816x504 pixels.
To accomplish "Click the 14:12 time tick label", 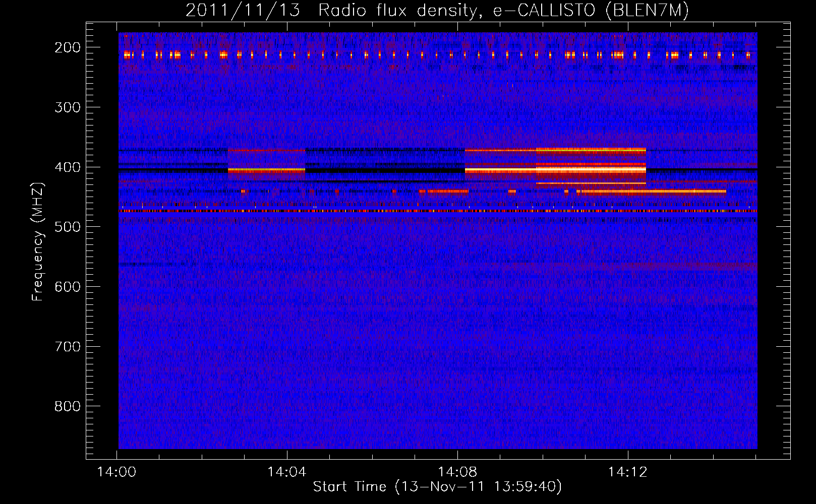I will click(628, 472).
